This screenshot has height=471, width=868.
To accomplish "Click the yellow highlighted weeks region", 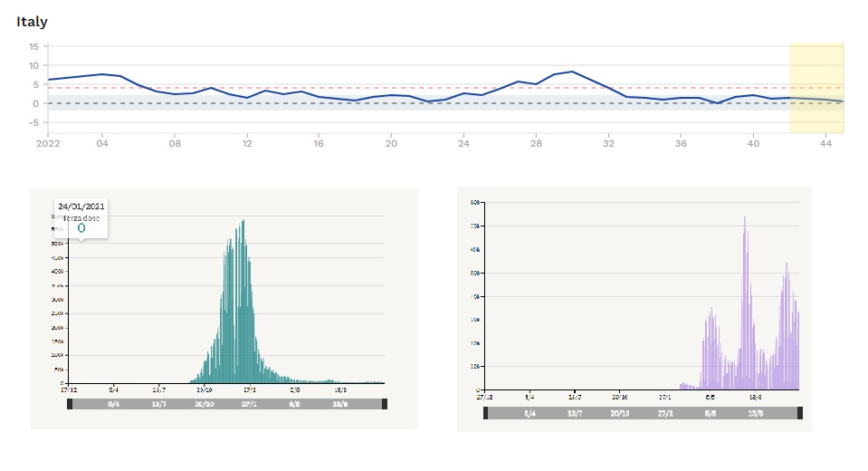I will click(816, 88).
